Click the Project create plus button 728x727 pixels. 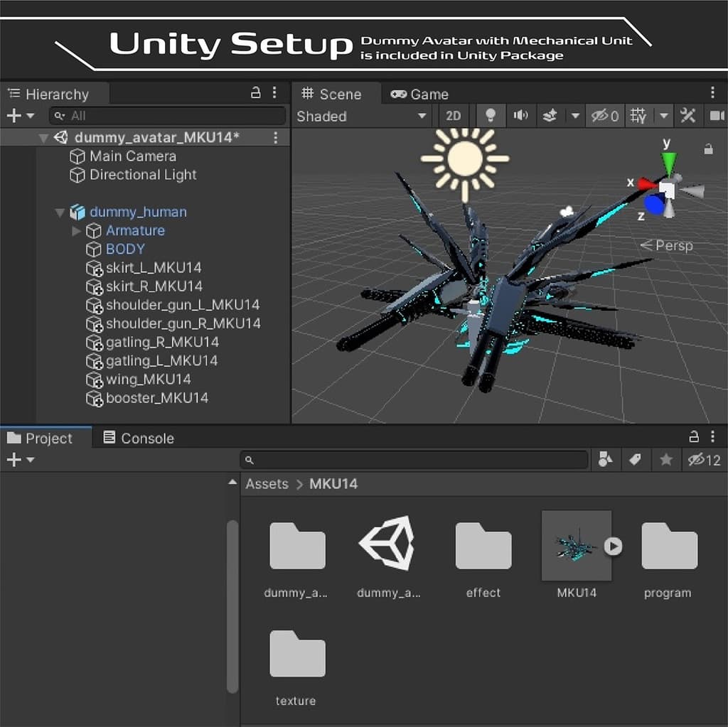tap(14, 460)
